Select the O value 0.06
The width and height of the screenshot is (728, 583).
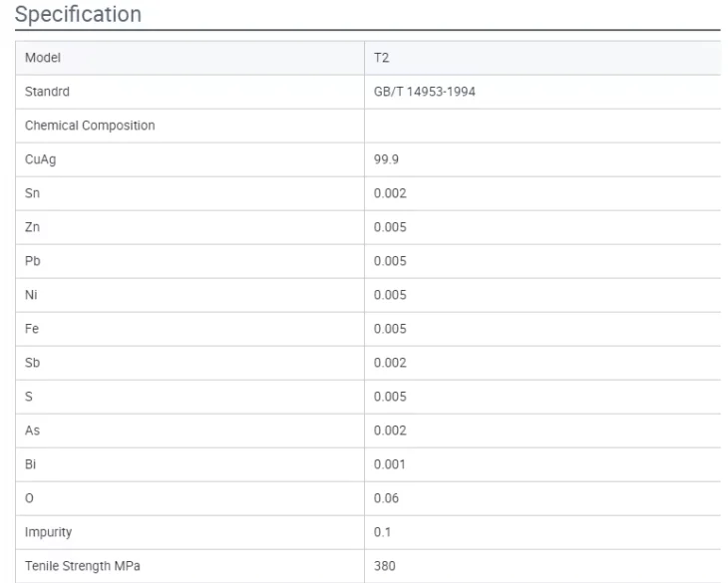point(386,497)
